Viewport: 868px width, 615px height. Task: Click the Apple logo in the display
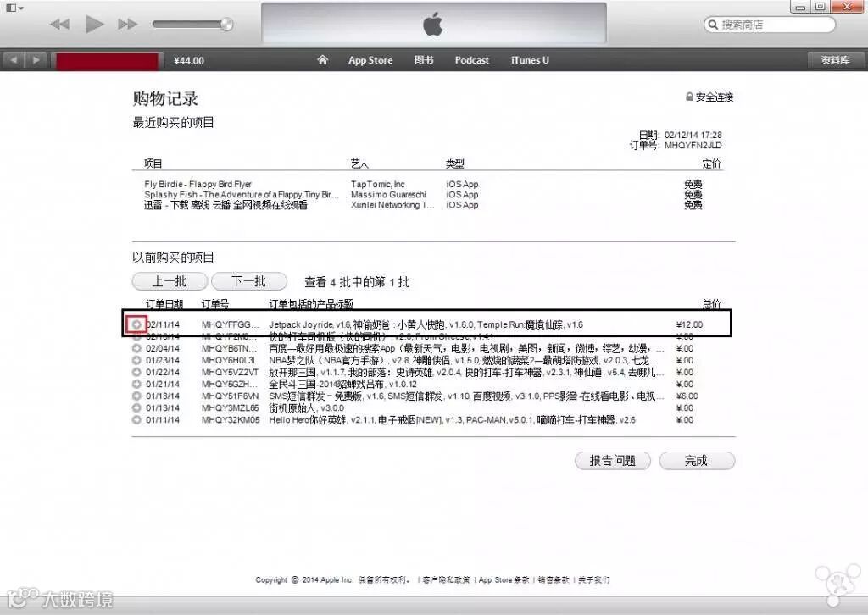coord(433,25)
